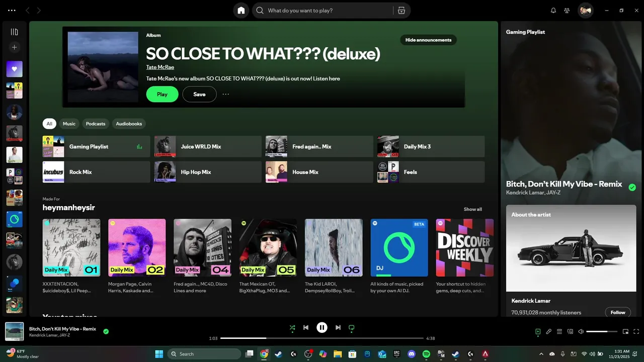The image size is (644, 362).
Task: Save the announced album
Action: point(199,94)
